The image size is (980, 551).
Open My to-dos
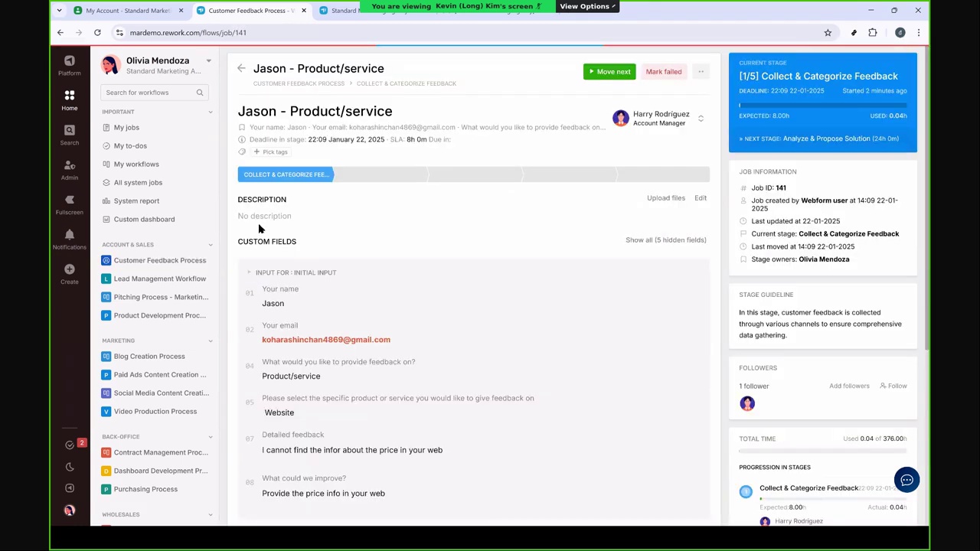pos(130,146)
